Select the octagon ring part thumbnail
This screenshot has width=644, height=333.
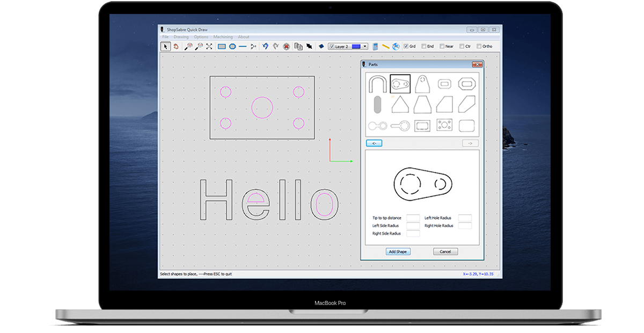(466, 84)
